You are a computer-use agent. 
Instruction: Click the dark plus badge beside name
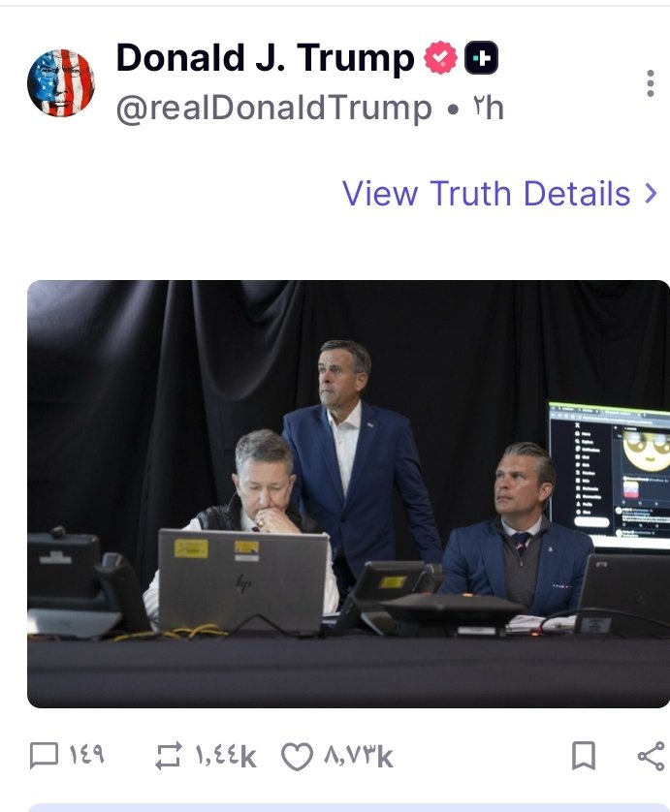[x=481, y=57]
